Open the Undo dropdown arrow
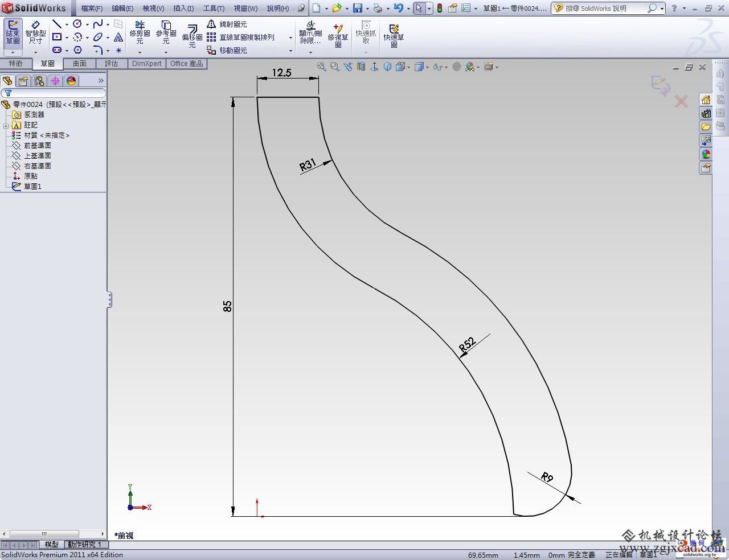Image resolution: width=729 pixels, height=560 pixels. tap(409, 9)
